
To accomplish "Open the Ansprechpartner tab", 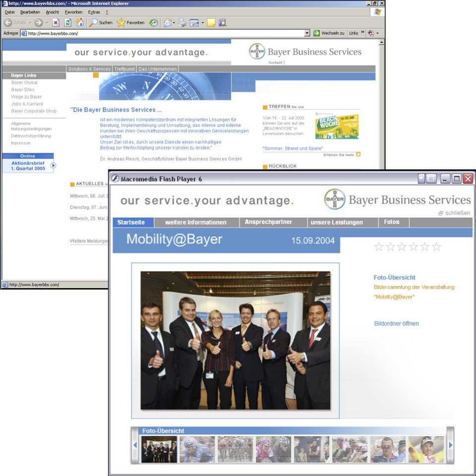I will click(x=273, y=222).
